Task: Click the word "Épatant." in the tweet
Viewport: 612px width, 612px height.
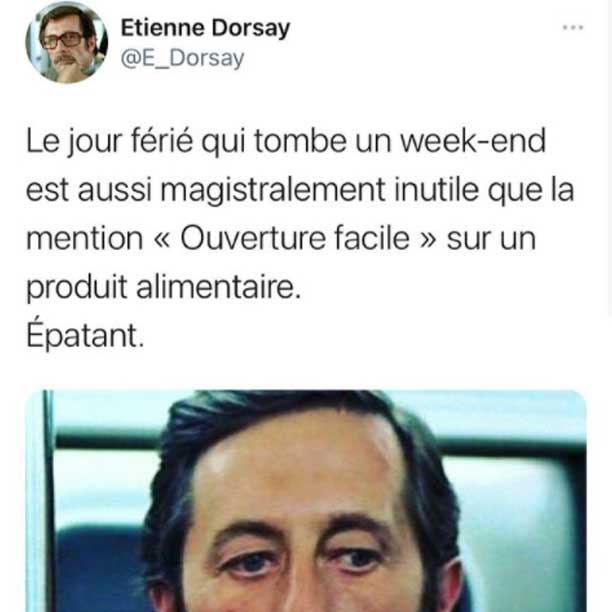Action: [85, 335]
